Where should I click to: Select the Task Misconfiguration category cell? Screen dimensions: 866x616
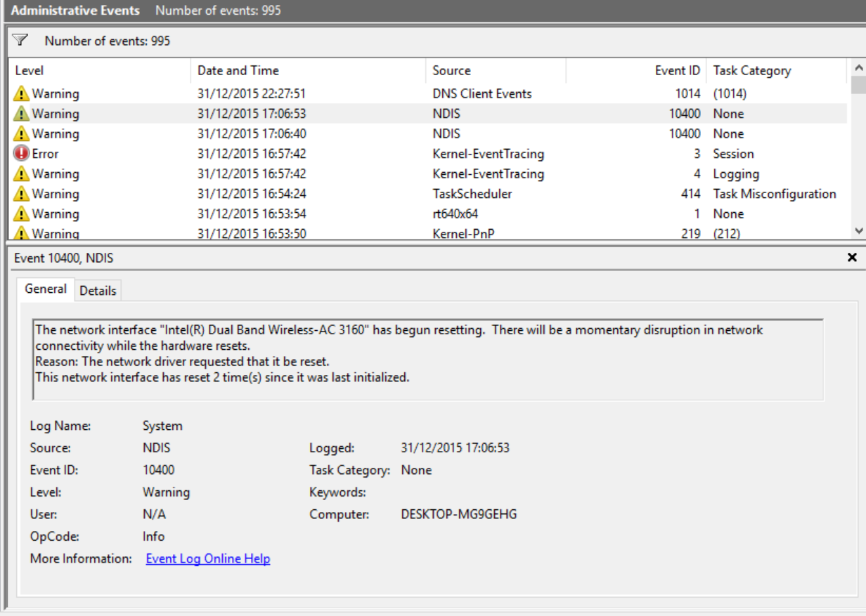point(775,194)
